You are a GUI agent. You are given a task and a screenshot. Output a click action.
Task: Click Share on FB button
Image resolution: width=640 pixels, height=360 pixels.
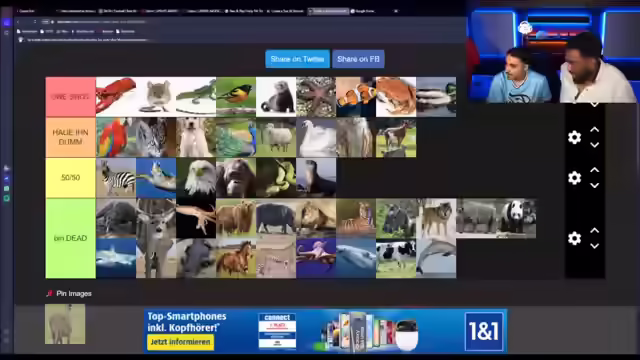(x=358, y=59)
